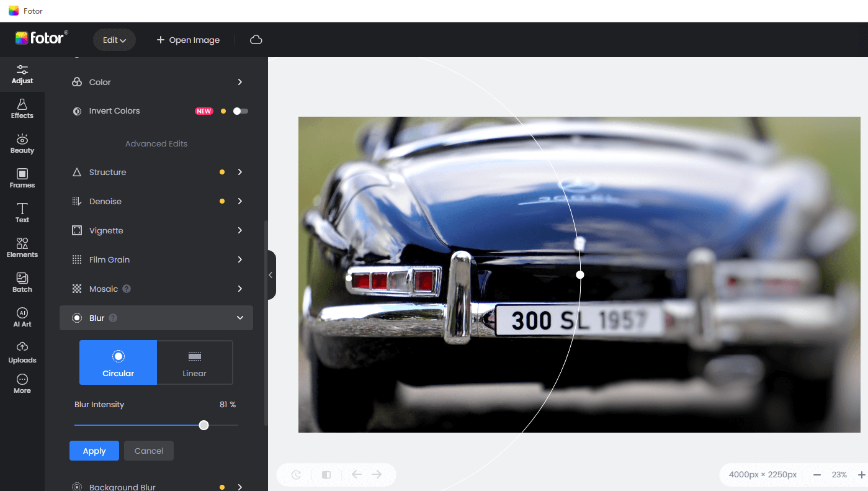Expand the Vignette section arrow

coord(240,230)
